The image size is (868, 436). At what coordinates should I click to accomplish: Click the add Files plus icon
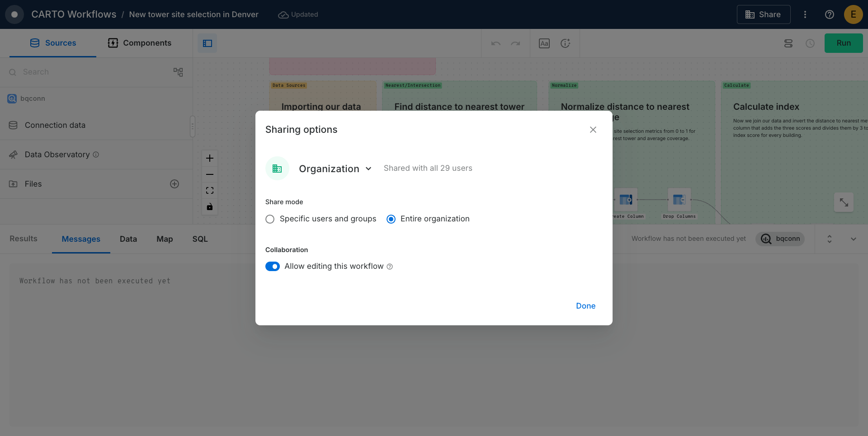(x=175, y=184)
